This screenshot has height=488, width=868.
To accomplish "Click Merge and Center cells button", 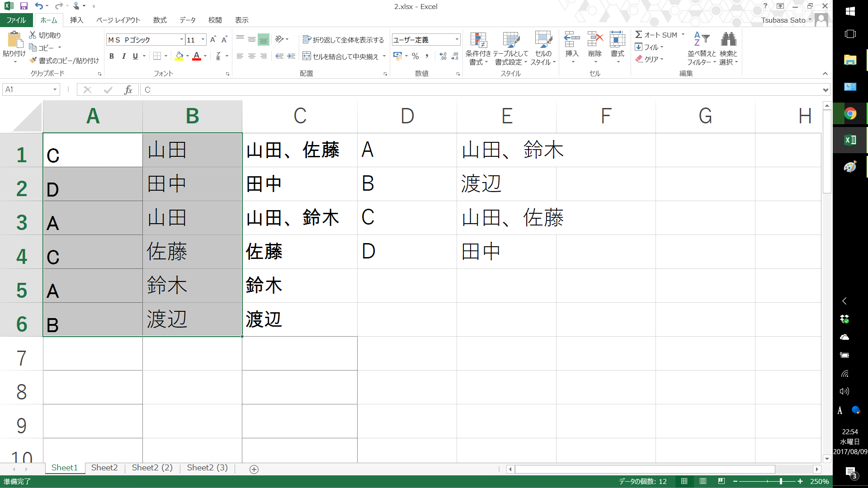I will point(340,56).
